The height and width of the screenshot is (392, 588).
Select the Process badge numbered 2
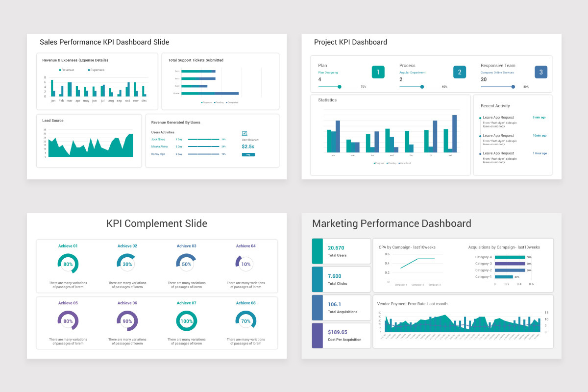pyautogui.click(x=459, y=72)
